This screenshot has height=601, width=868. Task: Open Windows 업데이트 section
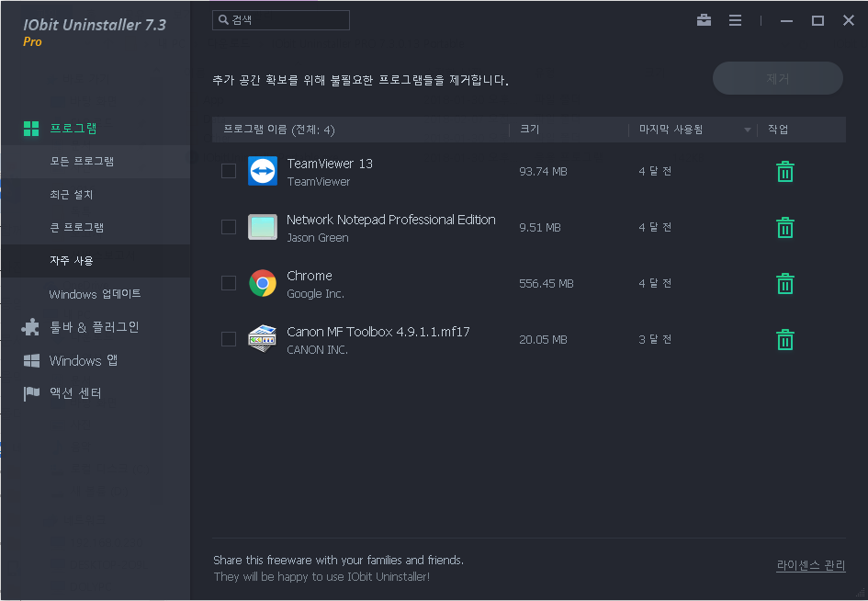pos(95,293)
